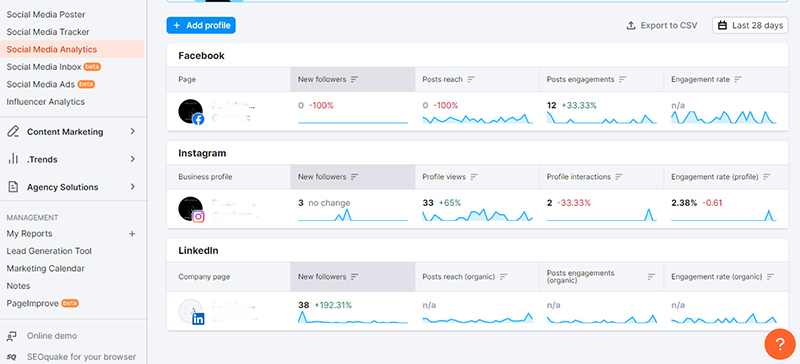
Task: Click the plus icon next to My Reports
Action: click(132, 234)
